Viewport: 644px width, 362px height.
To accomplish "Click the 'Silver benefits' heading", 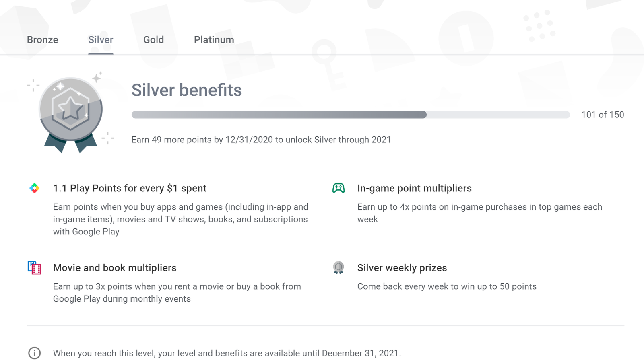I will (x=186, y=90).
